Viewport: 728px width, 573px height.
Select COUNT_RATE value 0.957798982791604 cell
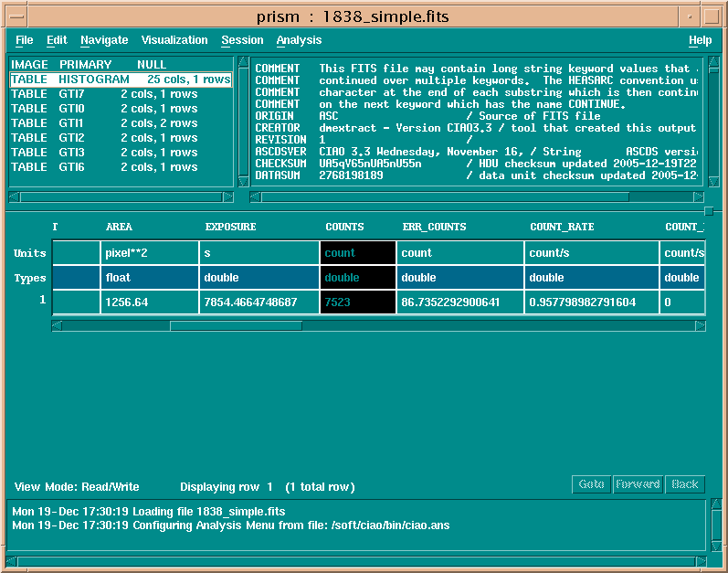click(592, 302)
